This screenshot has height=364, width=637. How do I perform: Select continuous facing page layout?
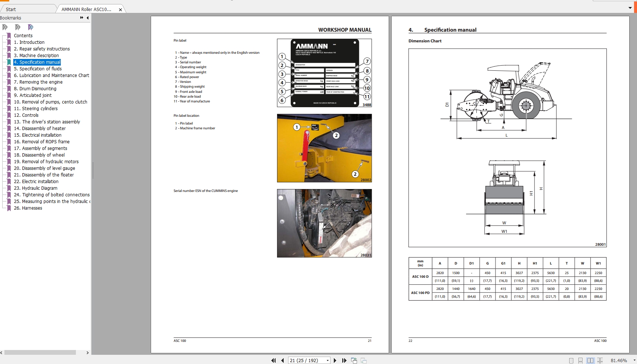tap(600, 360)
